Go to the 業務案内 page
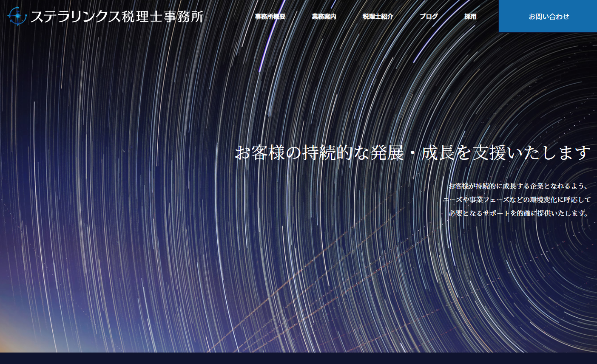This screenshot has width=597, height=364. [324, 17]
